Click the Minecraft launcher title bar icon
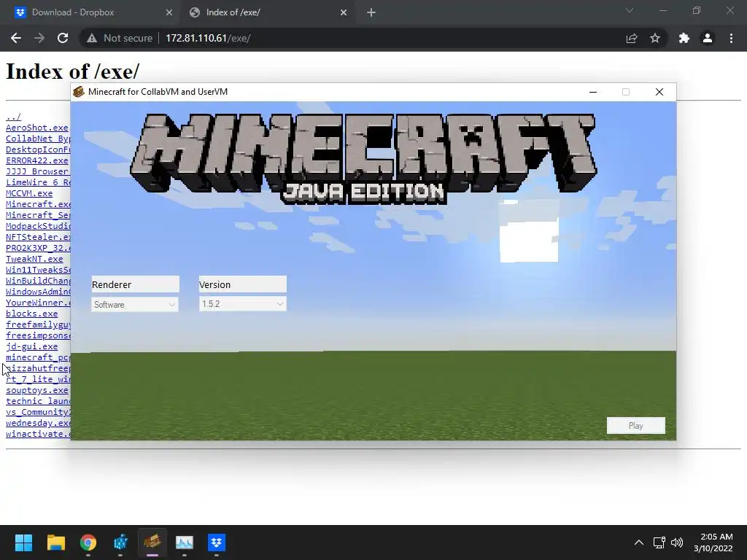Image resolution: width=747 pixels, height=560 pixels. coord(79,91)
